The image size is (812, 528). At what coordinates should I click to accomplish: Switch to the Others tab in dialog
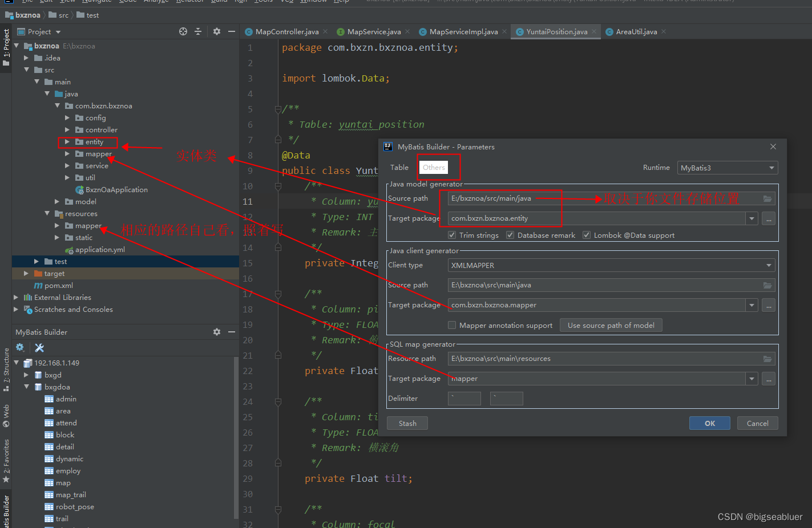point(434,167)
